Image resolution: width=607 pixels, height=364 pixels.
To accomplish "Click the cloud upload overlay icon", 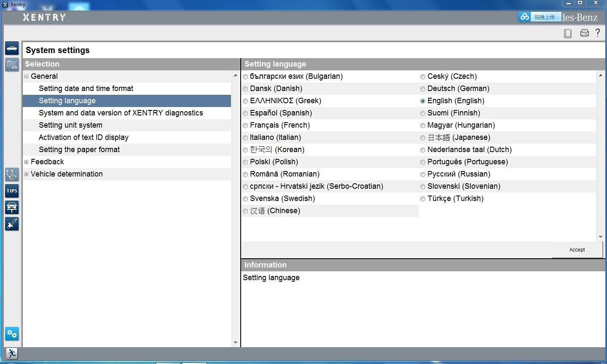I will (524, 17).
